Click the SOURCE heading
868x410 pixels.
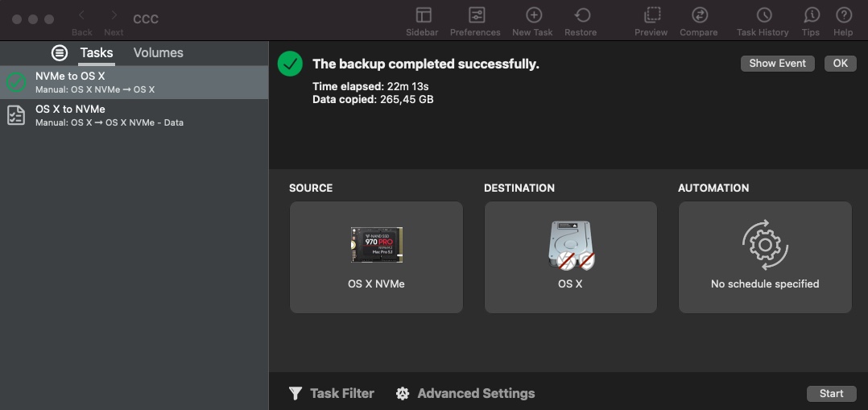click(x=311, y=188)
